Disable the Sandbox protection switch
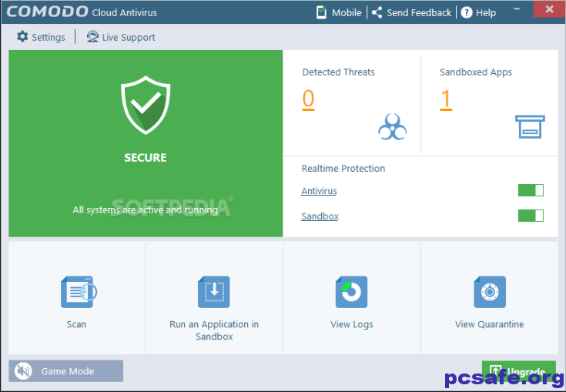Screen dimensions: 566x392 click(x=531, y=216)
